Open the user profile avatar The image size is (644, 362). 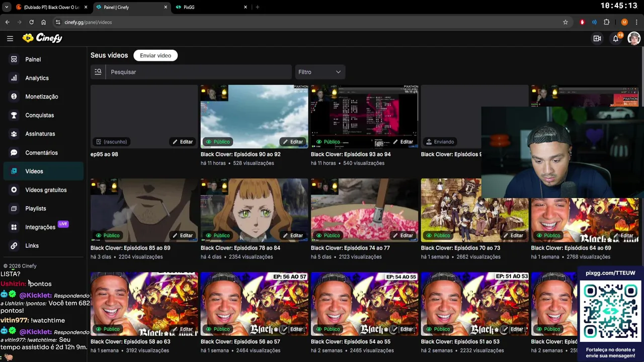(633, 38)
